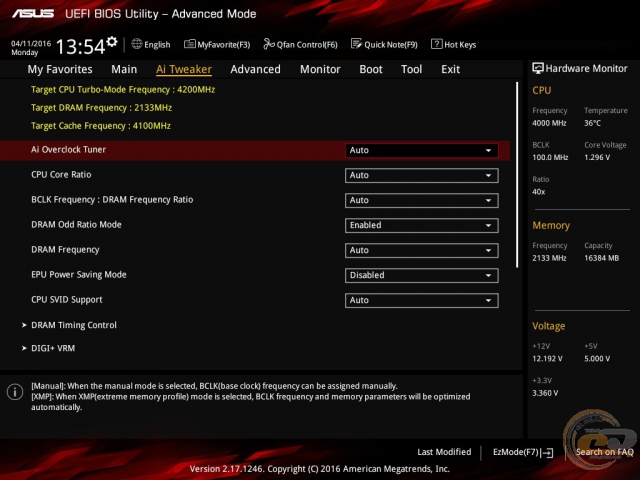Select the CPU Core Ratio label
Screen dimensions: 640x480
pos(61,174)
